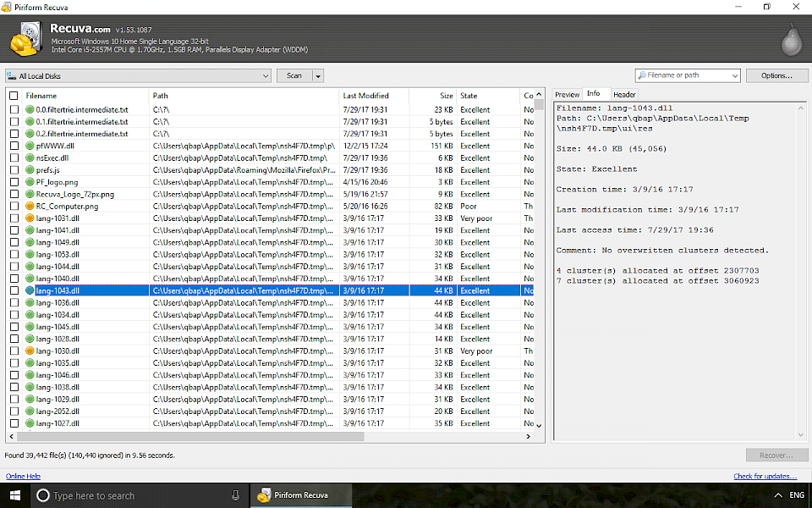The image size is (812, 508).
Task: Click the Recover... button
Action: coord(776,456)
